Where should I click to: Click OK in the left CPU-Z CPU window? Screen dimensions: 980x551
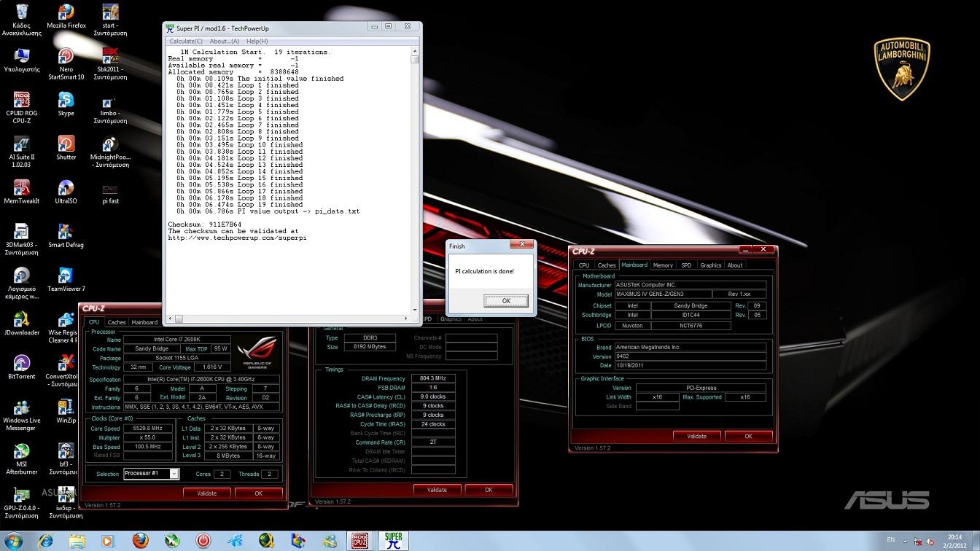click(x=258, y=493)
